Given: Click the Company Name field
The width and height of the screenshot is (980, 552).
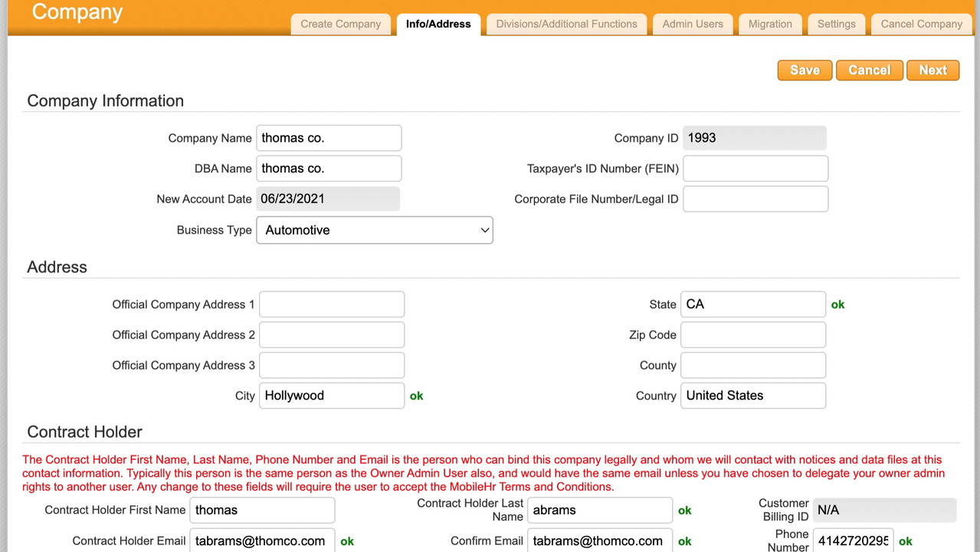Looking at the screenshot, I should pos(329,138).
